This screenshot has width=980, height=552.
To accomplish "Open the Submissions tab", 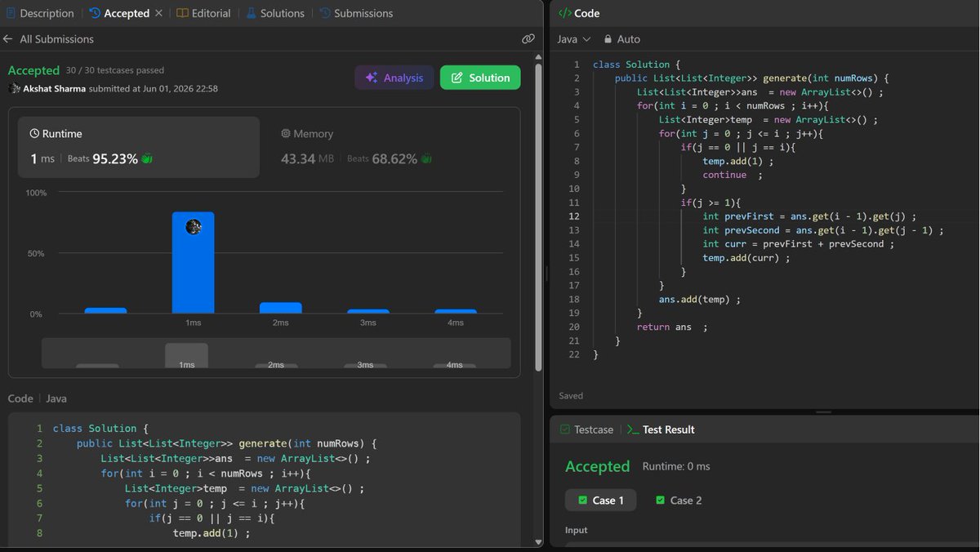I will [x=356, y=13].
